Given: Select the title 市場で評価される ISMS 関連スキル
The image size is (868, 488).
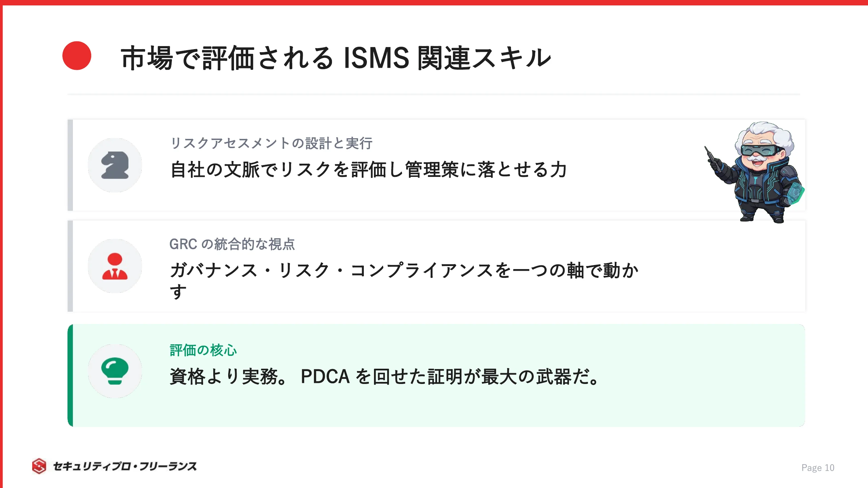Looking at the screenshot, I should pyautogui.click(x=336, y=58).
